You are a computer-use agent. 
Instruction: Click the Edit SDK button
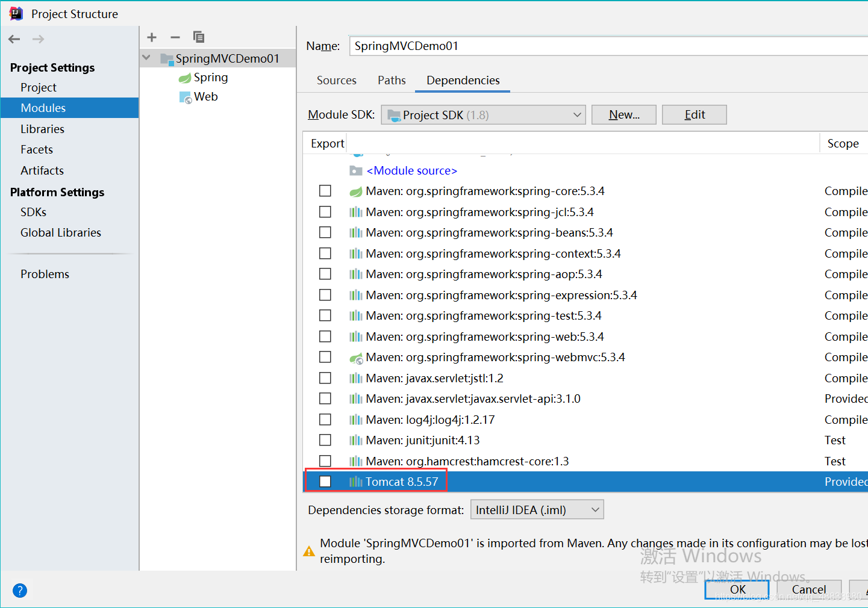[x=695, y=115]
